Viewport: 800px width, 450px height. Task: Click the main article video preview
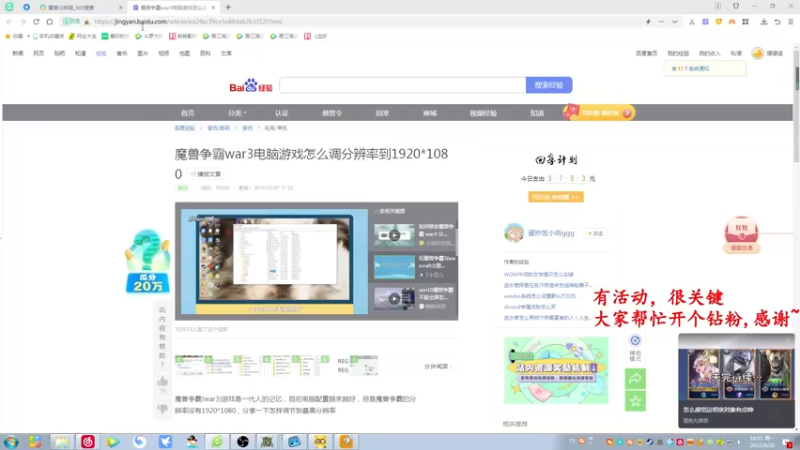click(274, 261)
